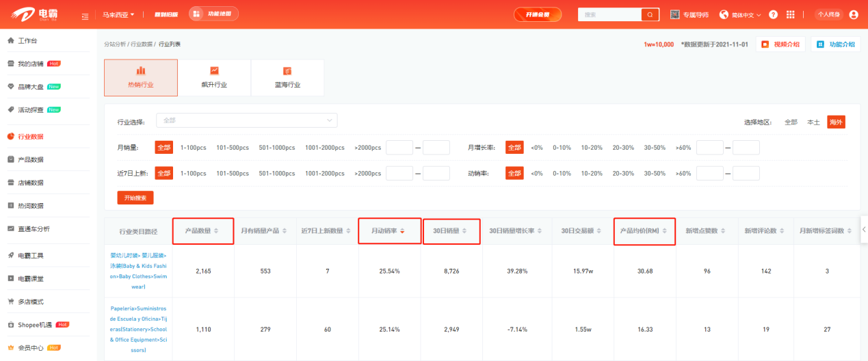Switch to the 飙升行业 tab

(x=214, y=77)
